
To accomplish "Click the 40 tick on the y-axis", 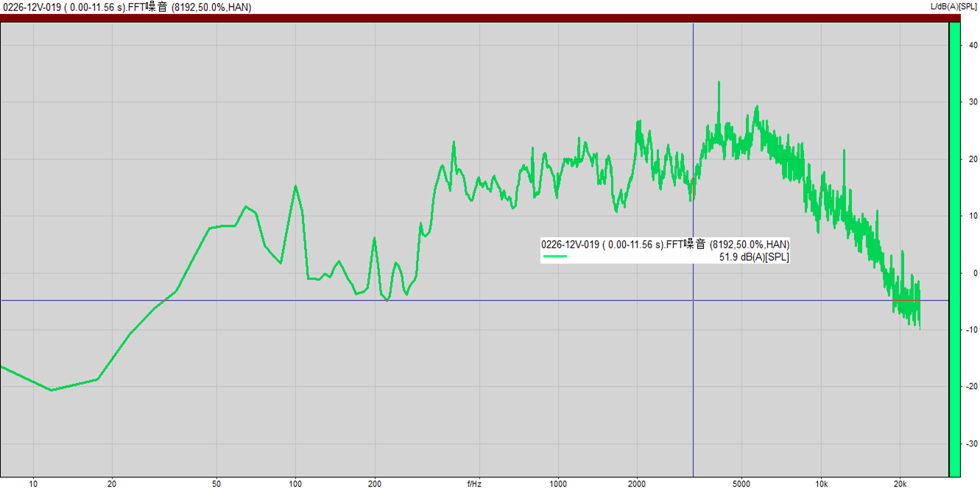I will point(973,46).
